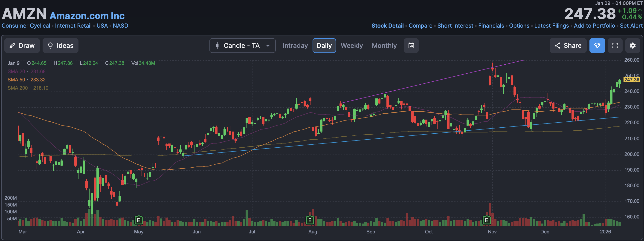Switch to the Weekly timeframe
The height and width of the screenshot is (241, 644).
[351, 46]
